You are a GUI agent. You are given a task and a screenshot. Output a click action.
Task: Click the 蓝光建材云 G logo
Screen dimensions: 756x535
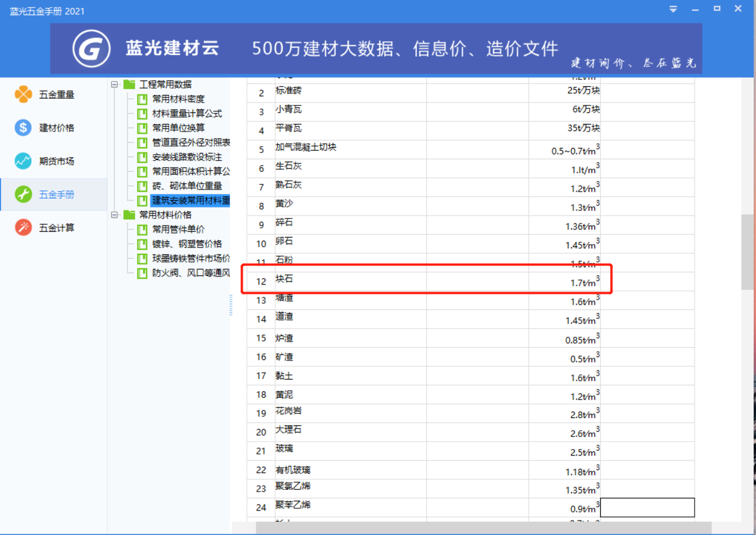click(91, 49)
